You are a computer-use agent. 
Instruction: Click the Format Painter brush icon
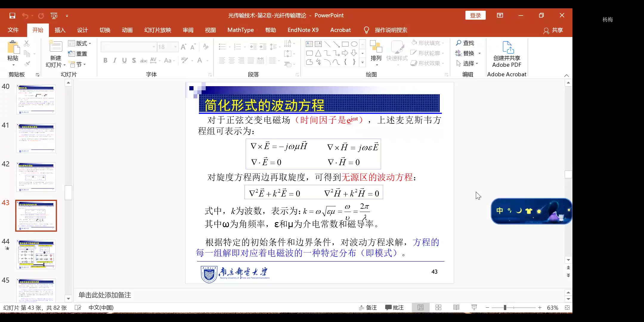click(27, 64)
